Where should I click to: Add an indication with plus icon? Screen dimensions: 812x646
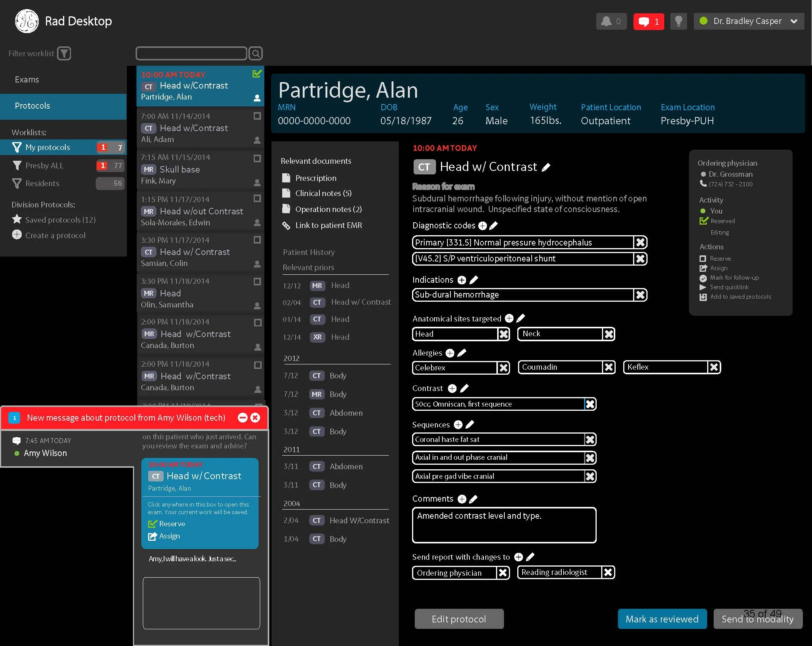coord(462,280)
